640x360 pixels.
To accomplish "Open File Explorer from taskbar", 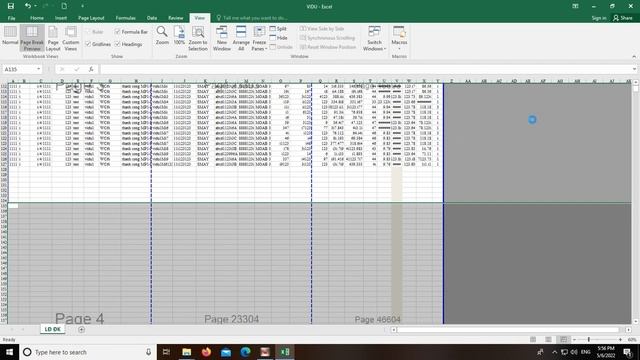I will [x=187, y=352].
